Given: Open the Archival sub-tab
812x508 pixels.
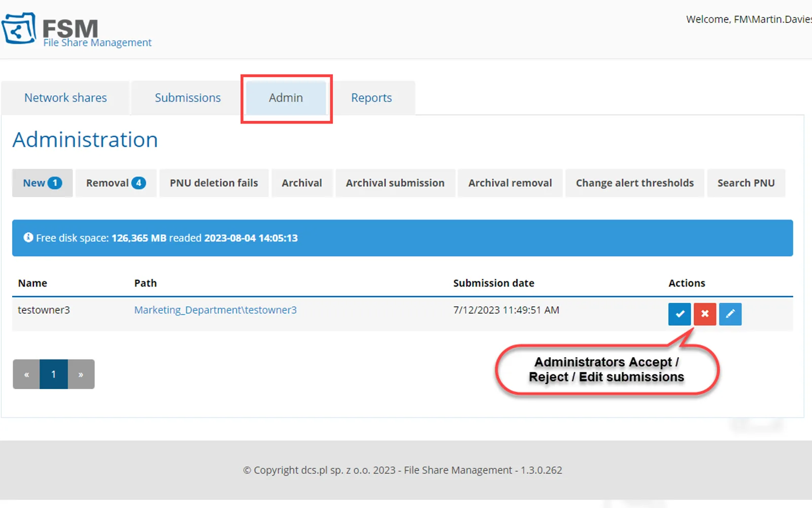Looking at the screenshot, I should click(x=302, y=183).
